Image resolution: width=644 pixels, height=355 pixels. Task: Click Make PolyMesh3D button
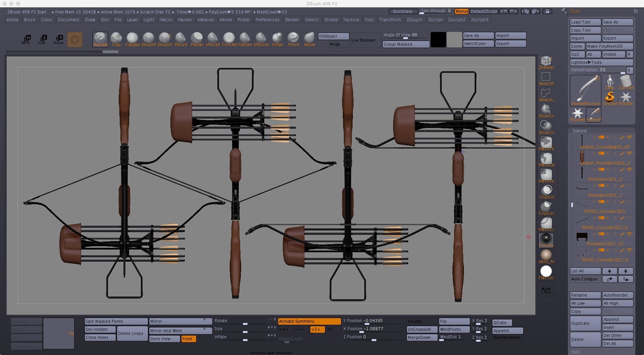click(x=609, y=46)
